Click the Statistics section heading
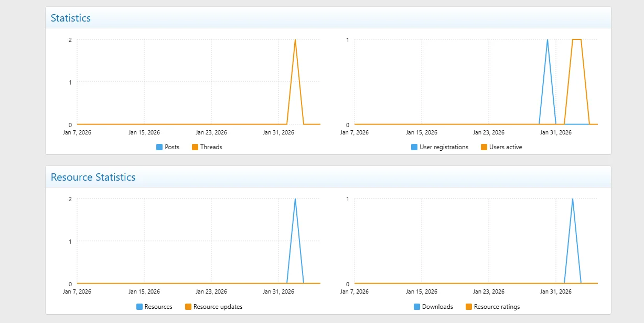This screenshot has width=644, height=323. [70, 18]
